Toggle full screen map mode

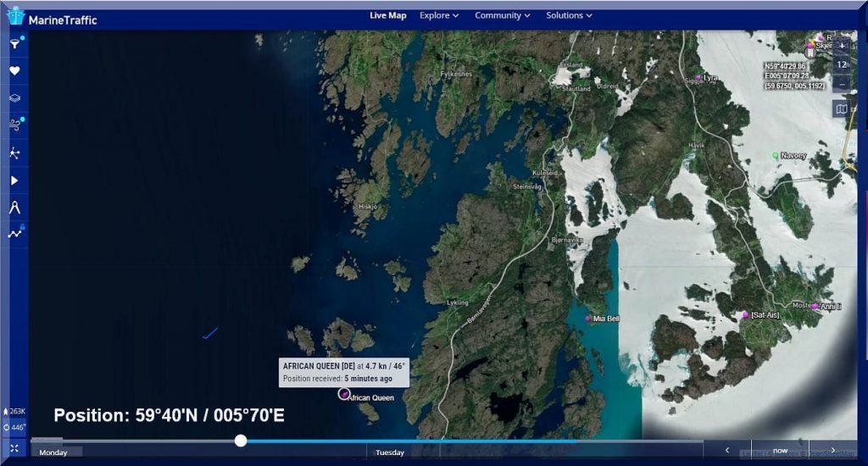[x=14, y=448]
